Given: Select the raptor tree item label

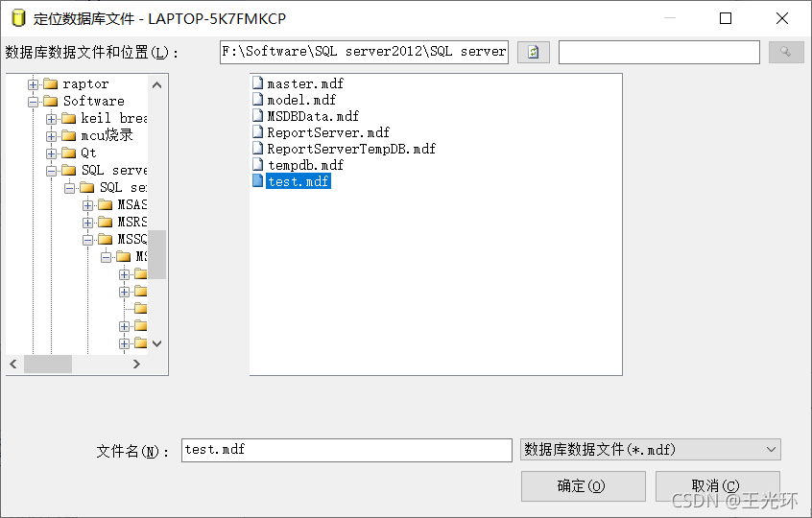Looking at the screenshot, I should 86,83.
